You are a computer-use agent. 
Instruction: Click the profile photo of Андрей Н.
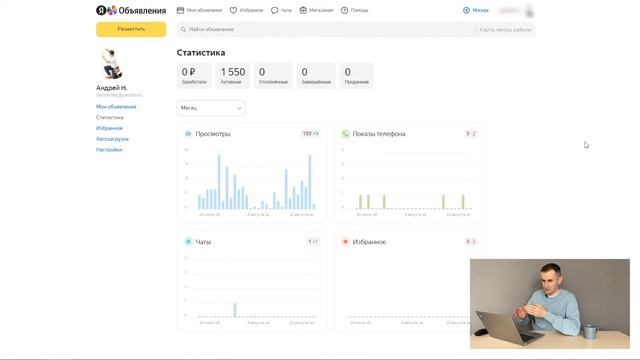pyautogui.click(x=111, y=64)
